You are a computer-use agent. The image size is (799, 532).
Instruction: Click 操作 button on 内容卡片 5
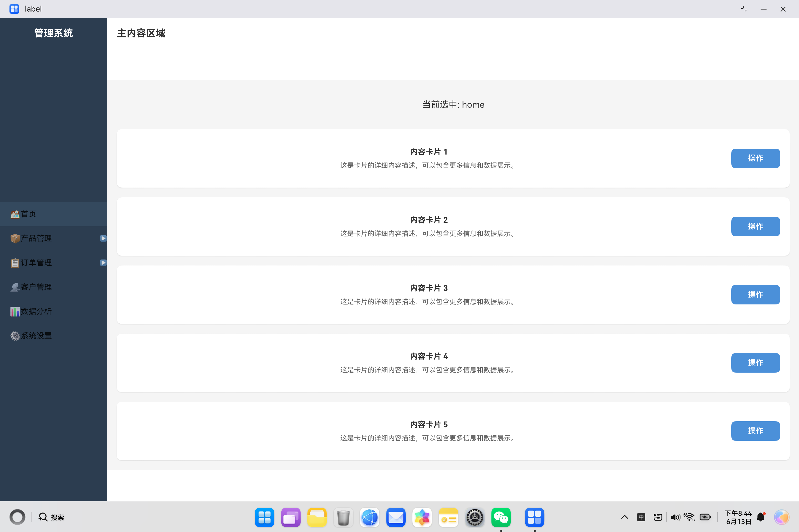tap(755, 431)
